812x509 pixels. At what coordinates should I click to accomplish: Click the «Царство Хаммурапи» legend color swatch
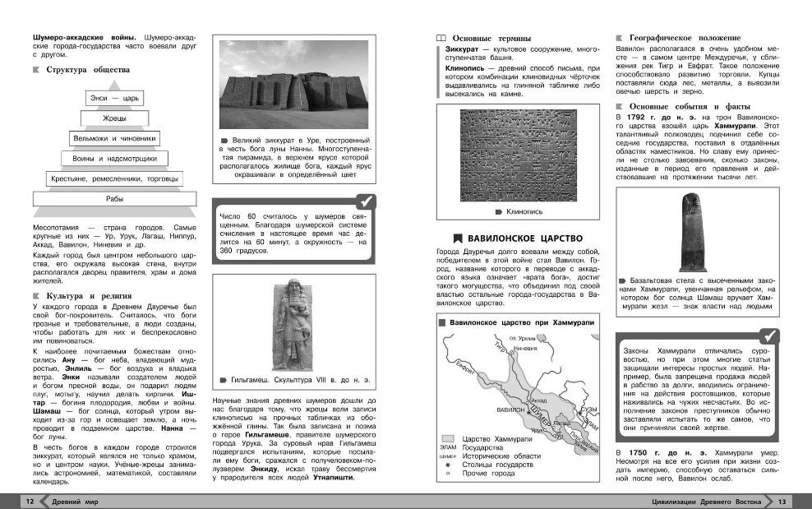[448, 438]
